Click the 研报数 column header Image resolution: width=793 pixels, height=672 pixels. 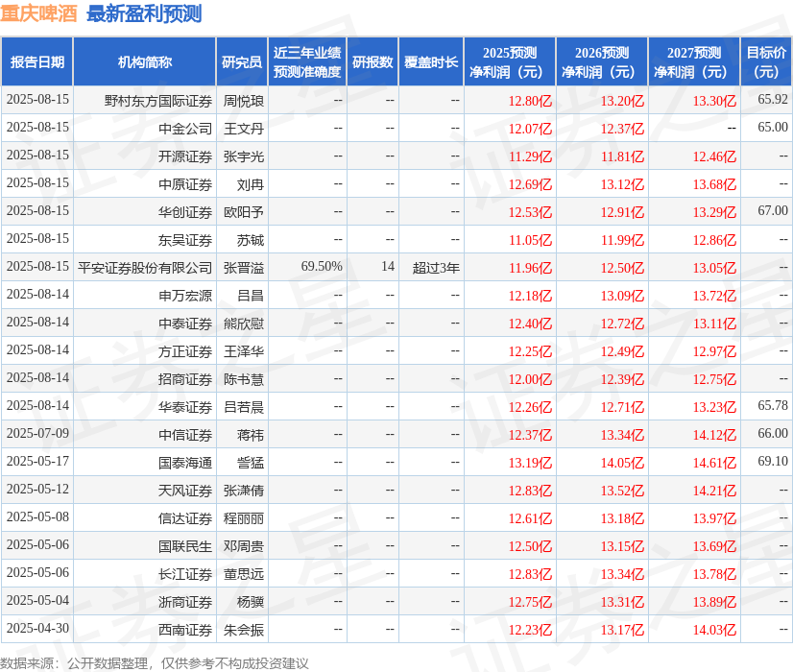[x=372, y=61]
